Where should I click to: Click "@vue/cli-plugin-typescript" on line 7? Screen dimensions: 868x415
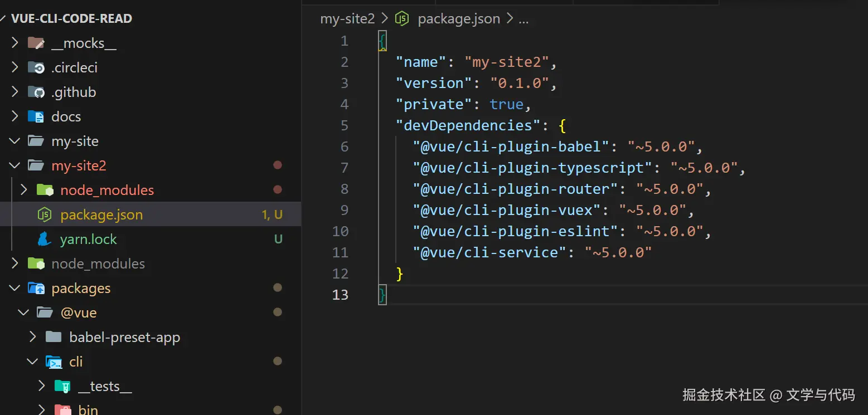533,168
